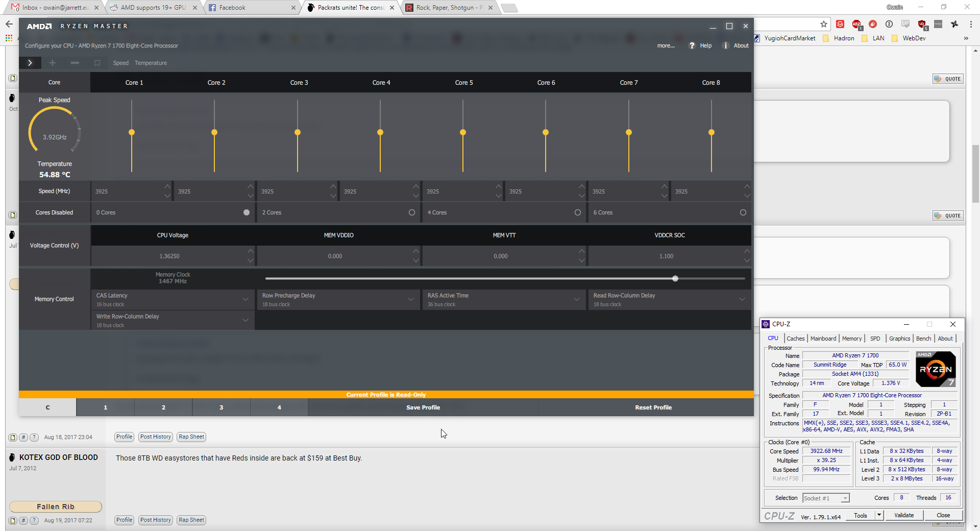Switch to profile 2 tab
Screen dimensions: 980x531
163,407
